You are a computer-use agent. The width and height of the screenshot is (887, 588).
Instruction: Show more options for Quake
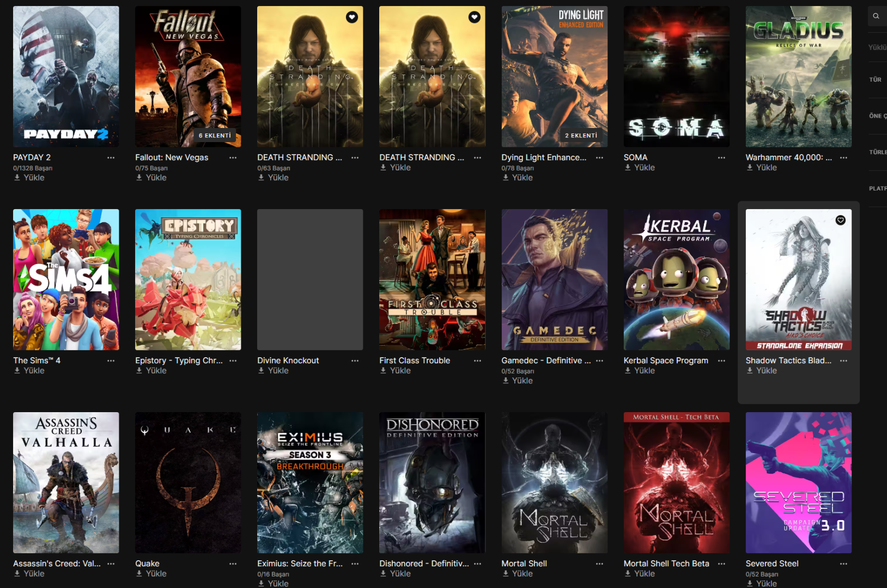click(233, 563)
